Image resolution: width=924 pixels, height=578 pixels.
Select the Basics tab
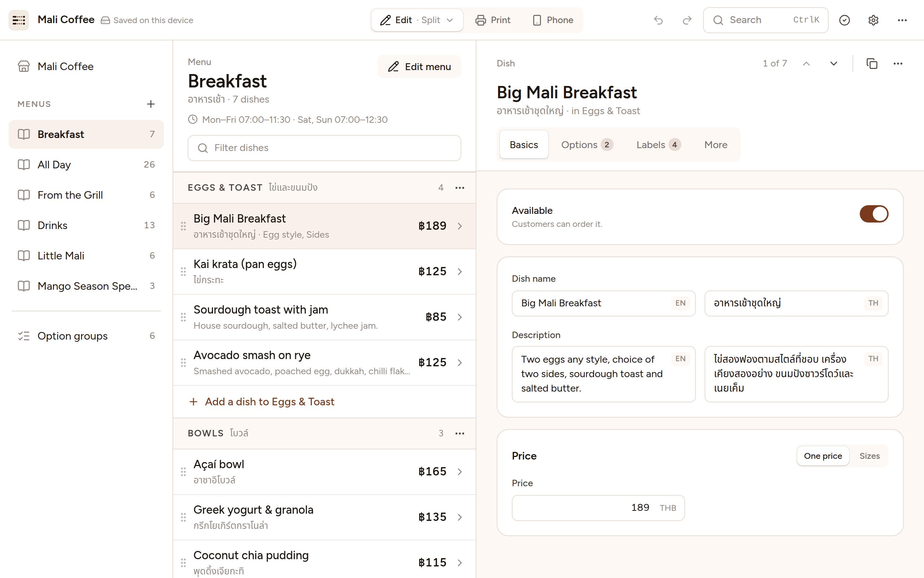[524, 144]
